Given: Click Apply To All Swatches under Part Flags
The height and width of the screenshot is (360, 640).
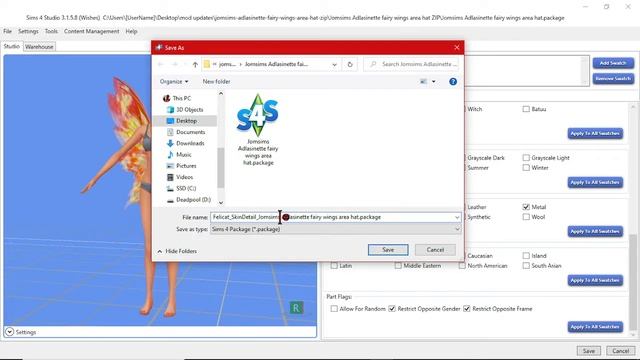Looking at the screenshot, I should (595, 327).
